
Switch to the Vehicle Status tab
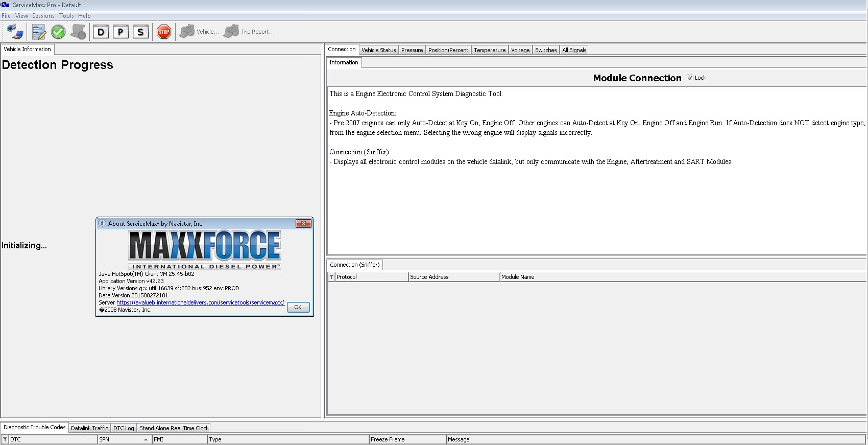click(378, 50)
